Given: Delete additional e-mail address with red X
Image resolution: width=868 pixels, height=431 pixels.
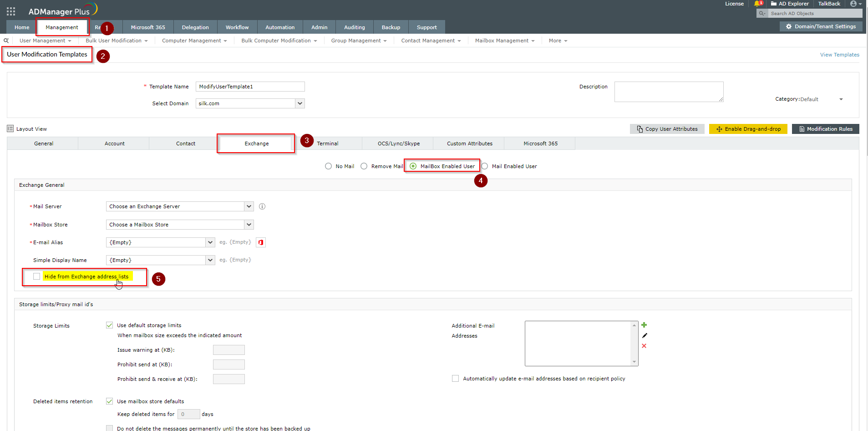Looking at the screenshot, I should [644, 346].
